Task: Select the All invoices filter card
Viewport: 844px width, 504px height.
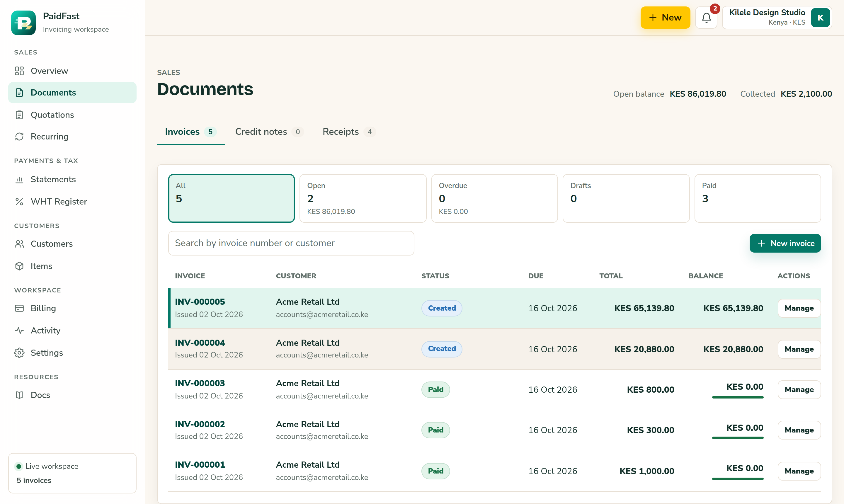Action: (231, 198)
